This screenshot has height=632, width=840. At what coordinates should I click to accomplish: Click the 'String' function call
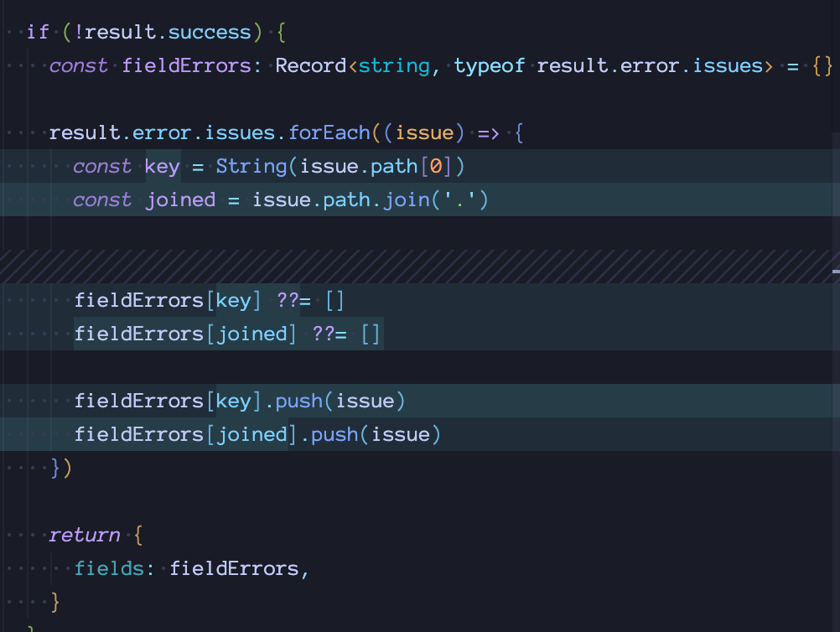(251, 167)
